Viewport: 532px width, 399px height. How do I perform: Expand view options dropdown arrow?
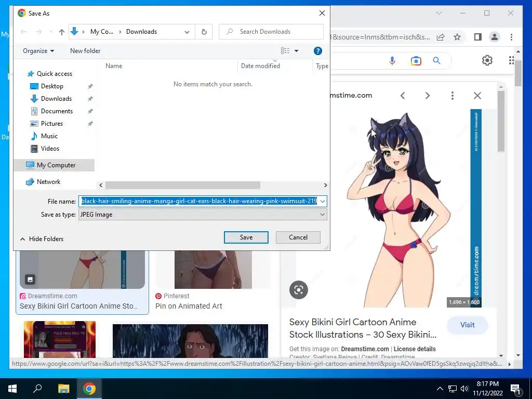[x=296, y=51]
